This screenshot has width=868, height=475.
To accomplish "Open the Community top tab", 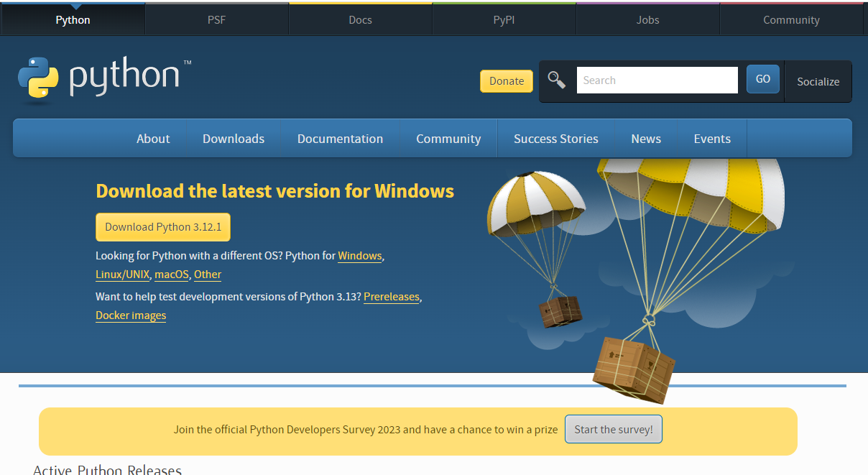I will coord(791,19).
